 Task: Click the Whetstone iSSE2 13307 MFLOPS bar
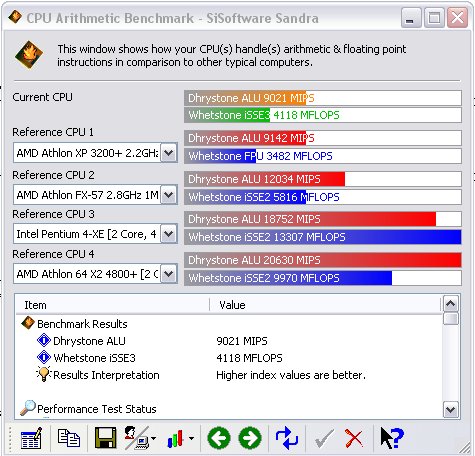pos(323,237)
